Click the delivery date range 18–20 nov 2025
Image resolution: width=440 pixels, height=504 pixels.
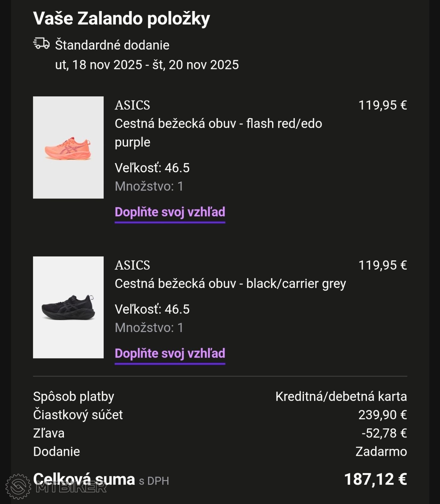coord(147,65)
